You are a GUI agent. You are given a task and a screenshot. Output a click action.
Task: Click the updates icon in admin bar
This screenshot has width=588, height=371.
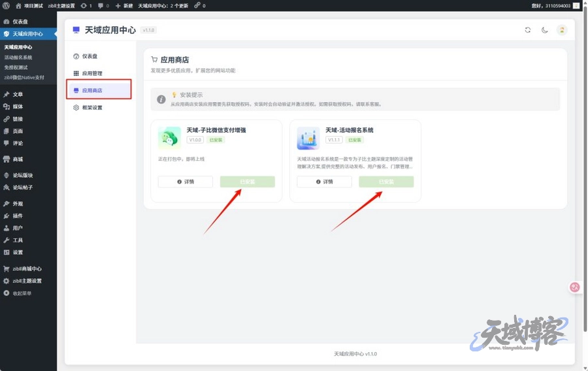click(86, 6)
